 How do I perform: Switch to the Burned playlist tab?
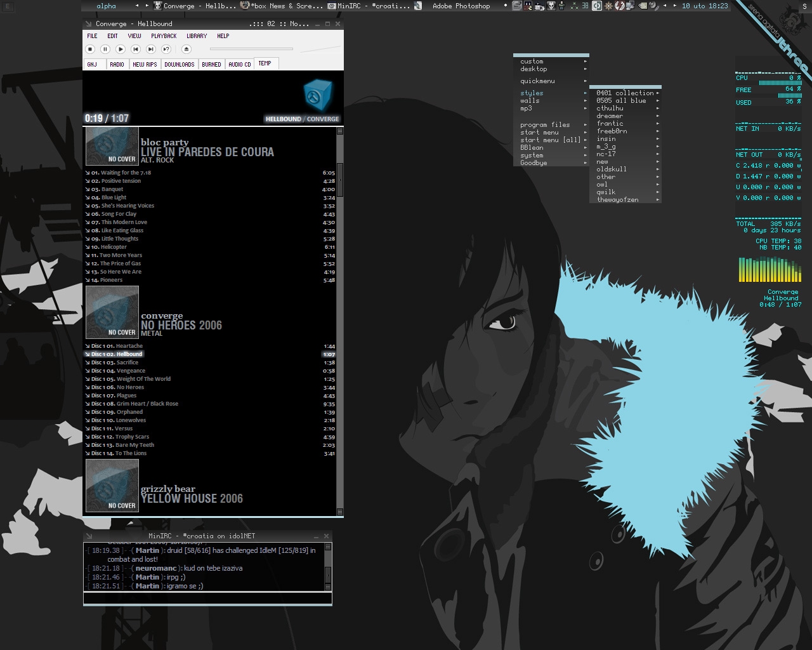(x=211, y=64)
